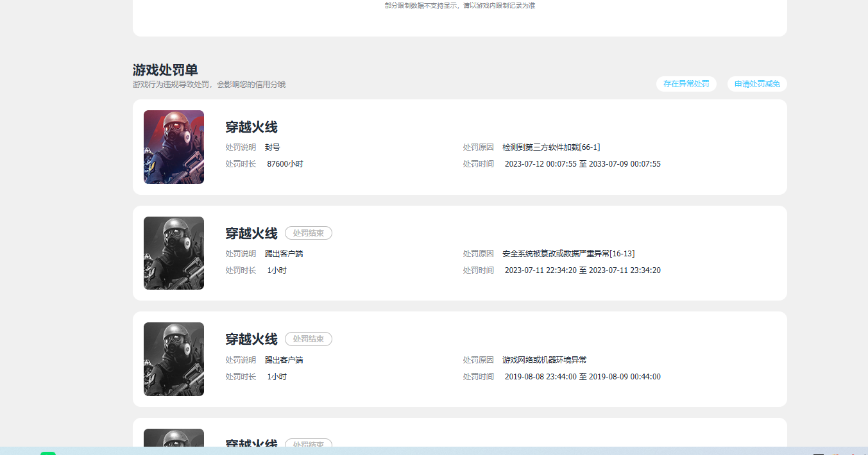The height and width of the screenshot is (455, 868).
Task: Select the 穿越火线 title in the 封号 card
Action: pyautogui.click(x=251, y=127)
